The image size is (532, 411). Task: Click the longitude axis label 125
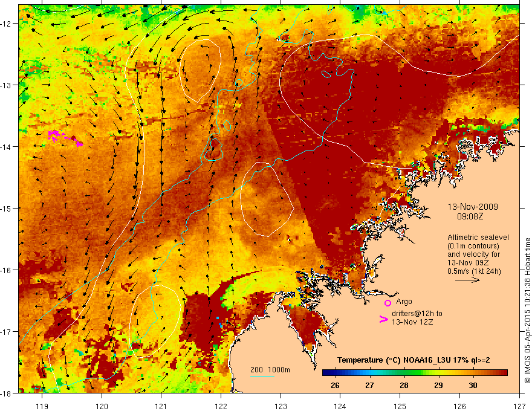click(x=400, y=406)
